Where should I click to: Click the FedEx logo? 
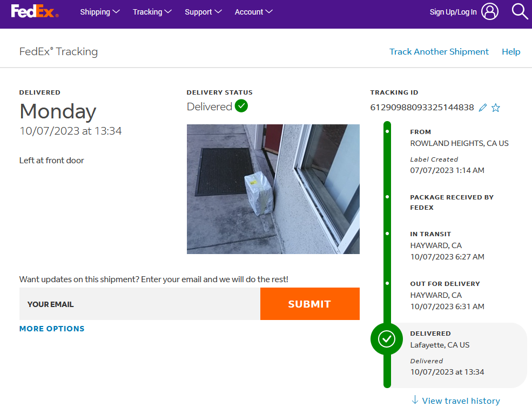[x=34, y=11]
